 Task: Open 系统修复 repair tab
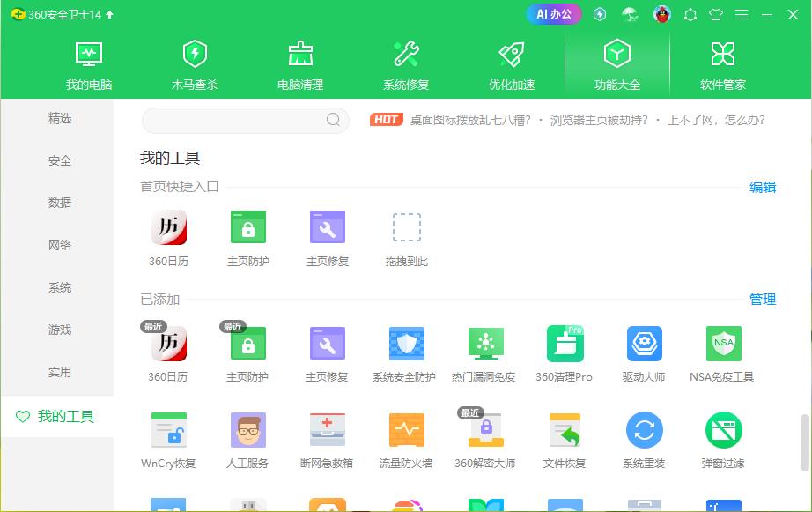[x=406, y=65]
